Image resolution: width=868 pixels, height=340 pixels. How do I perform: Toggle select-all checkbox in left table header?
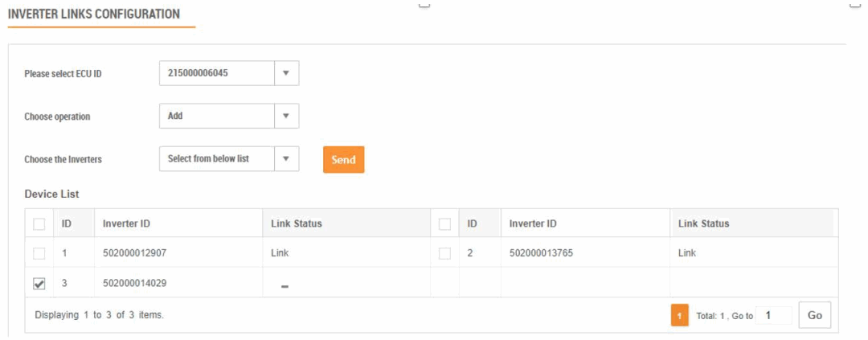[39, 224]
